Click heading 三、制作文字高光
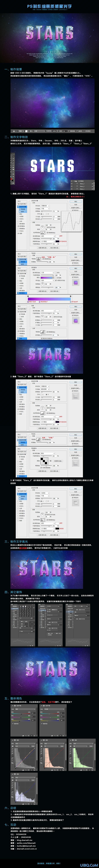This screenshot has width=99, height=868. 16,542
